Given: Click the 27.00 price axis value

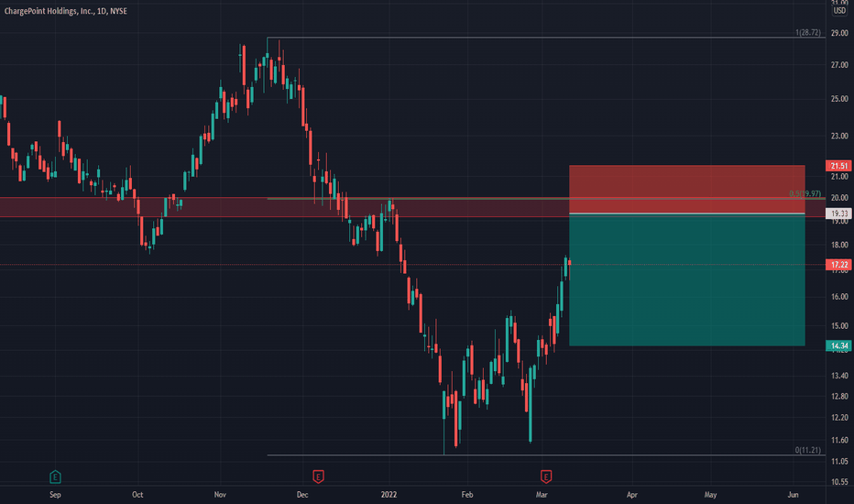Looking at the screenshot, I should pos(839,65).
